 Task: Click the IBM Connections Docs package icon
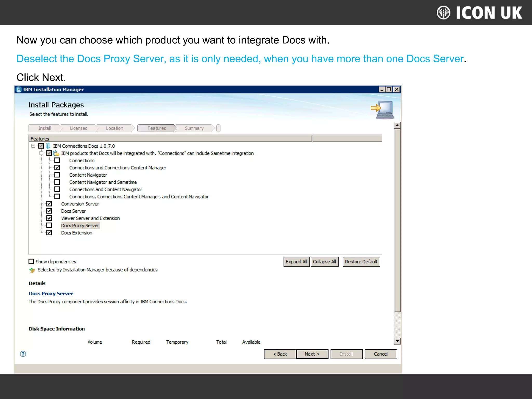tap(48, 146)
